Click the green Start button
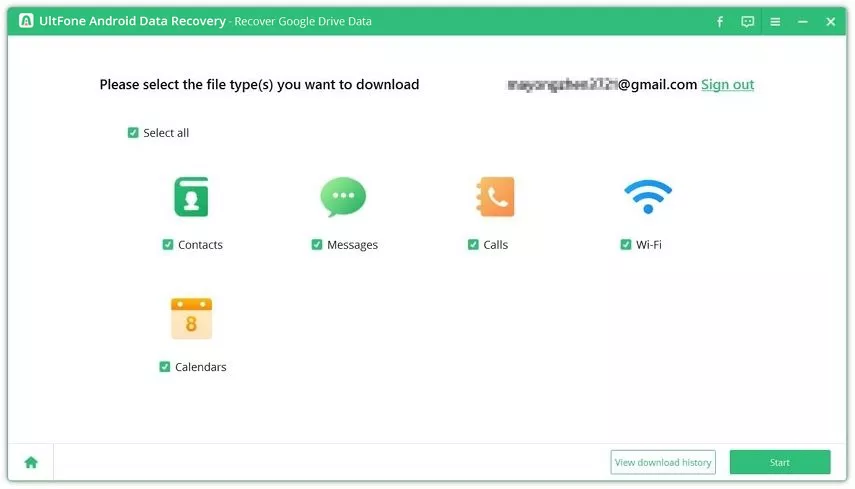The image size is (855, 489). coord(780,462)
